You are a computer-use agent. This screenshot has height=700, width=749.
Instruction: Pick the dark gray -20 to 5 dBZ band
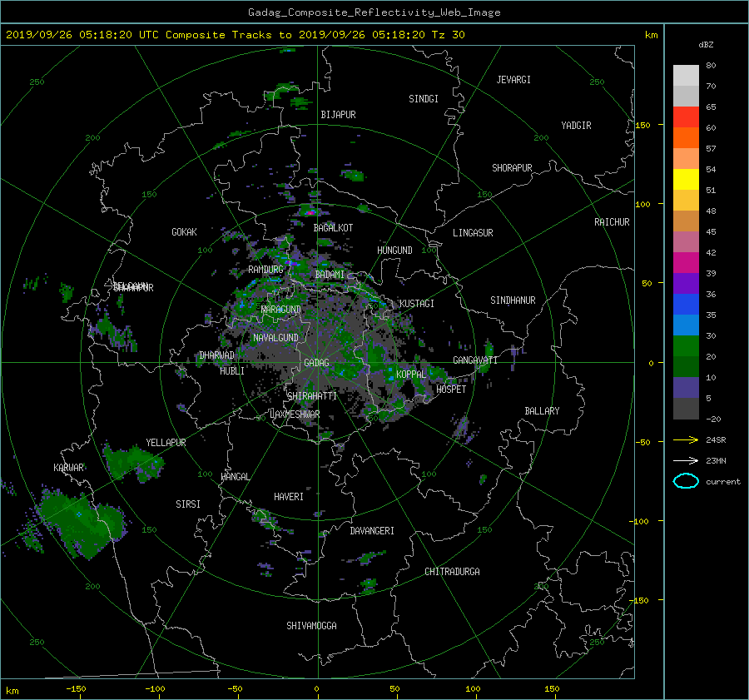pyautogui.click(x=686, y=408)
